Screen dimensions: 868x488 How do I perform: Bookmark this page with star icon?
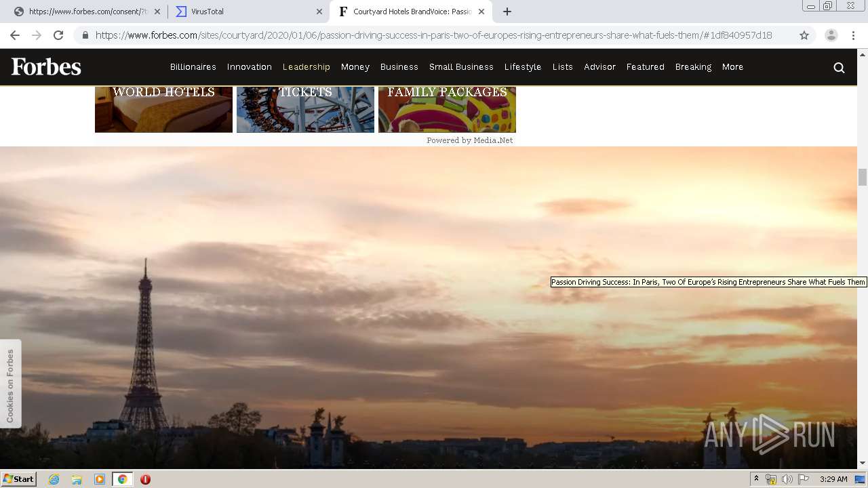click(x=804, y=35)
